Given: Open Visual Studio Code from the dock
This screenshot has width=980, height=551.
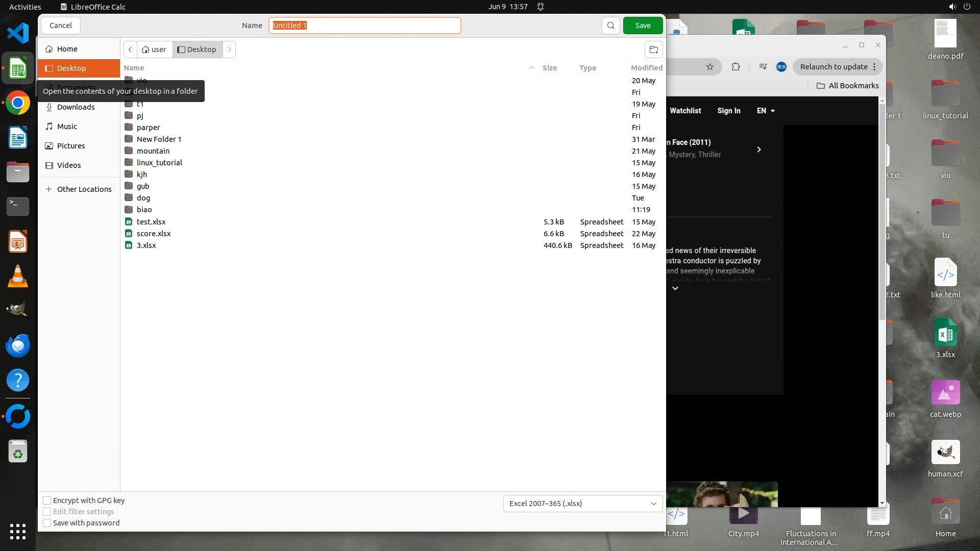Looking at the screenshot, I should 18,34.
